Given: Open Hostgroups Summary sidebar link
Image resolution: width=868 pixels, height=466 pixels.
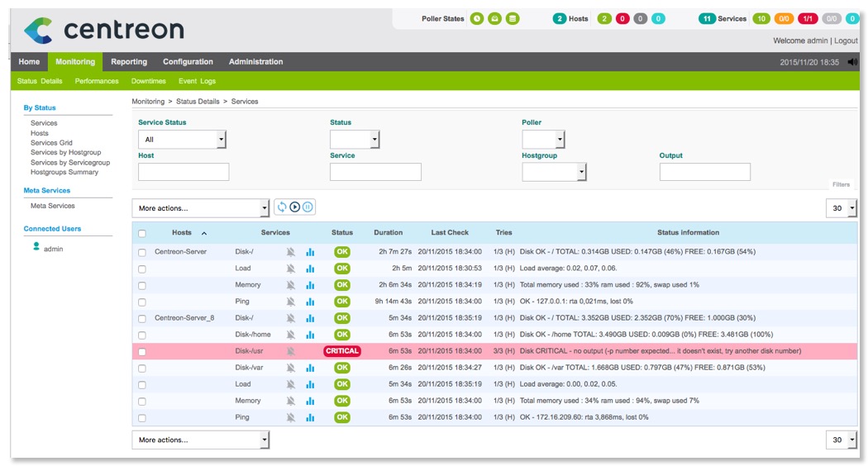Looking at the screenshot, I should pos(64,172).
